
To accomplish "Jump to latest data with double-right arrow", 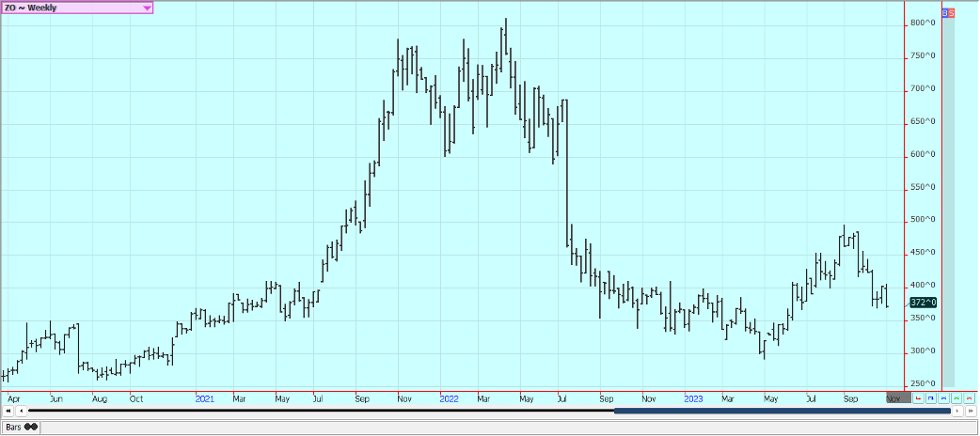I will click(x=970, y=411).
